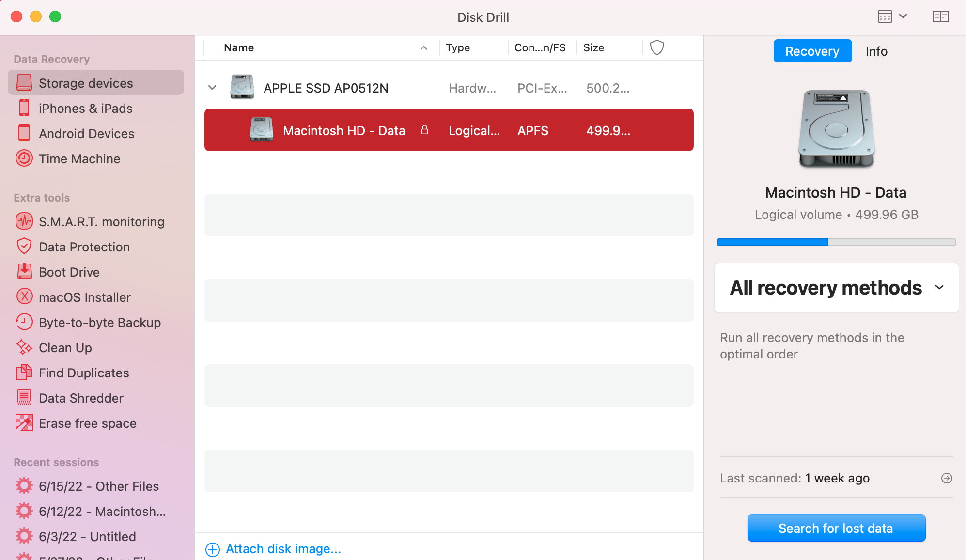966x560 pixels.
Task: Click the last scanned arrow button
Action: (947, 478)
